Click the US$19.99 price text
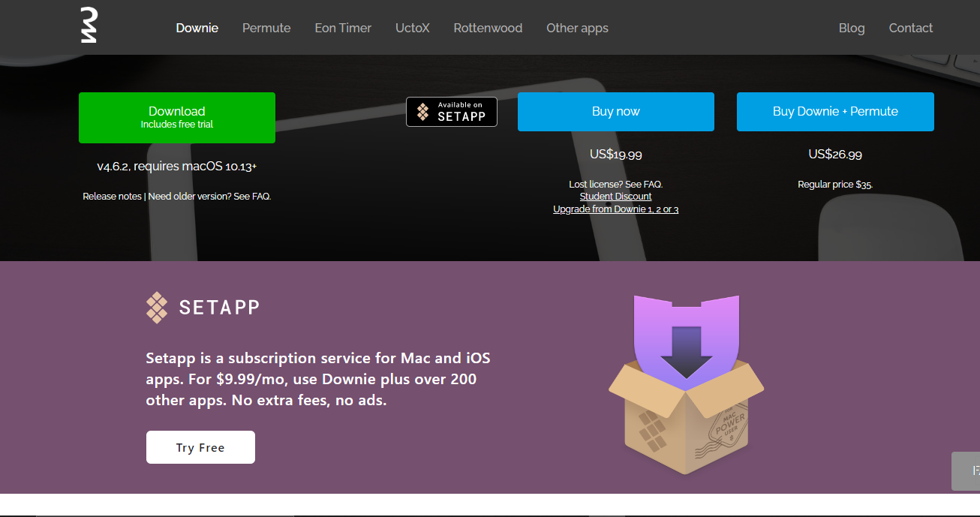Image resolution: width=980 pixels, height=517 pixels. 616,155
